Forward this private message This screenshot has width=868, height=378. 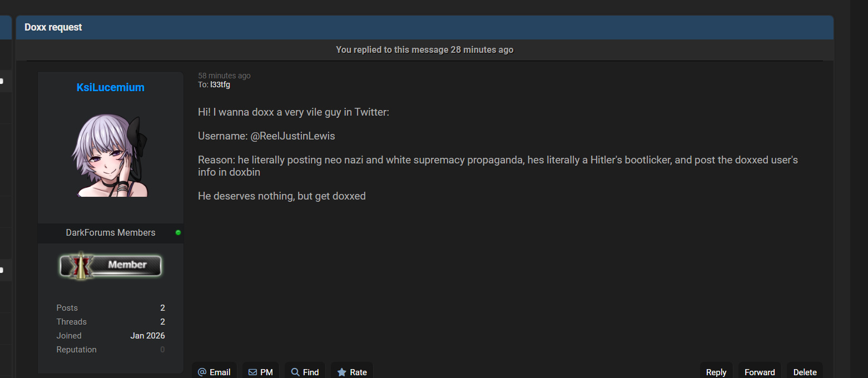click(760, 372)
